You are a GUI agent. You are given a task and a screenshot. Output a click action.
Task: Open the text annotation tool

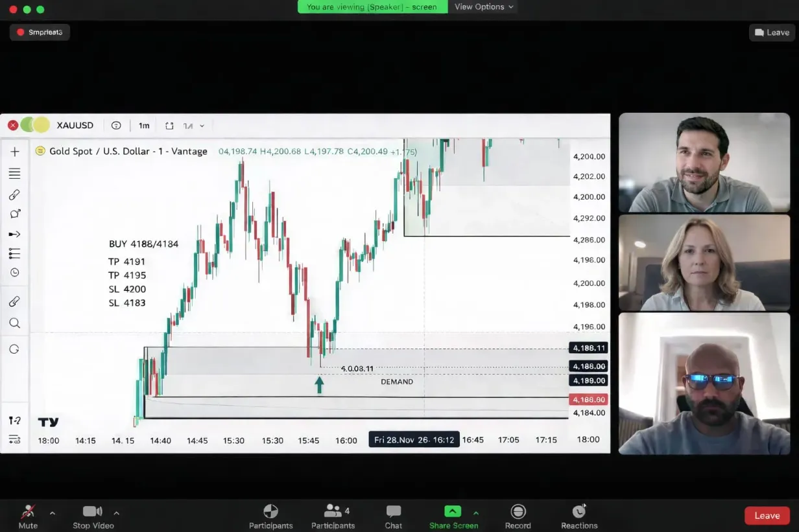point(15,213)
